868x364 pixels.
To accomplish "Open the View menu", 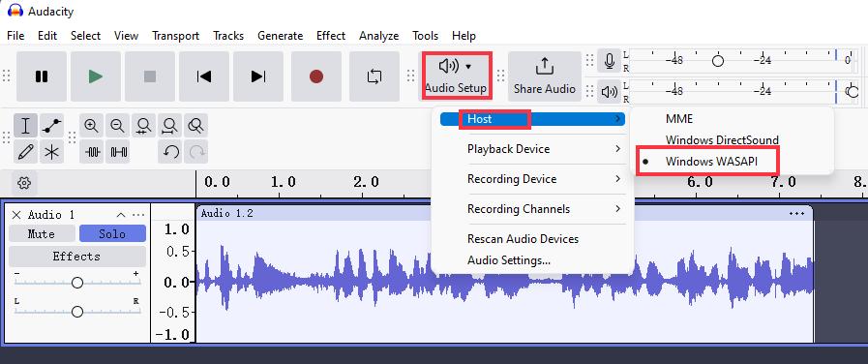I will coord(126,36).
